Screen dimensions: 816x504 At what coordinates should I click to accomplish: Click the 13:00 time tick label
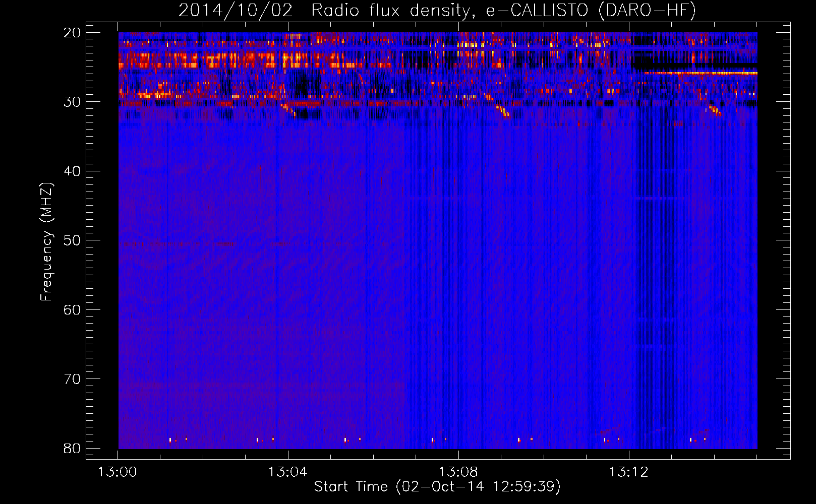point(118,472)
